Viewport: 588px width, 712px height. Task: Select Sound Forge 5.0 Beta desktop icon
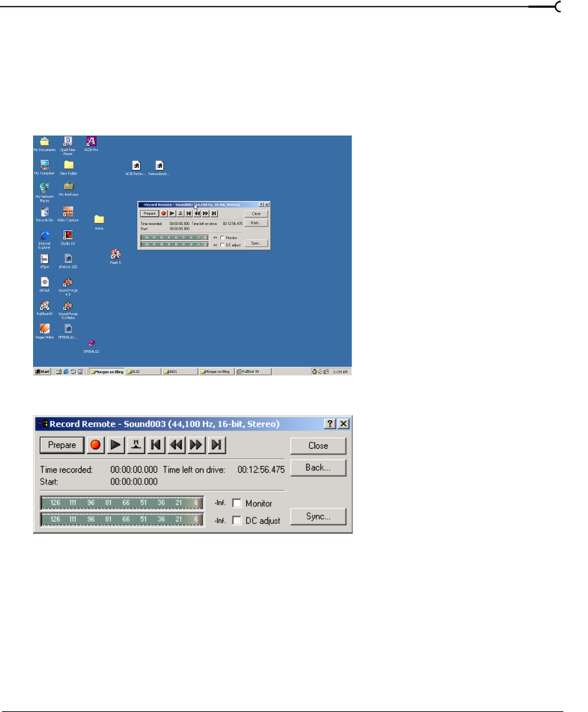click(68, 310)
